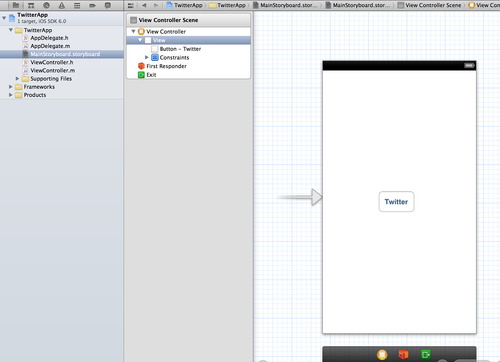Show the Breakpoint navigator icon
This screenshot has width=500, height=362.
(x=92, y=5)
